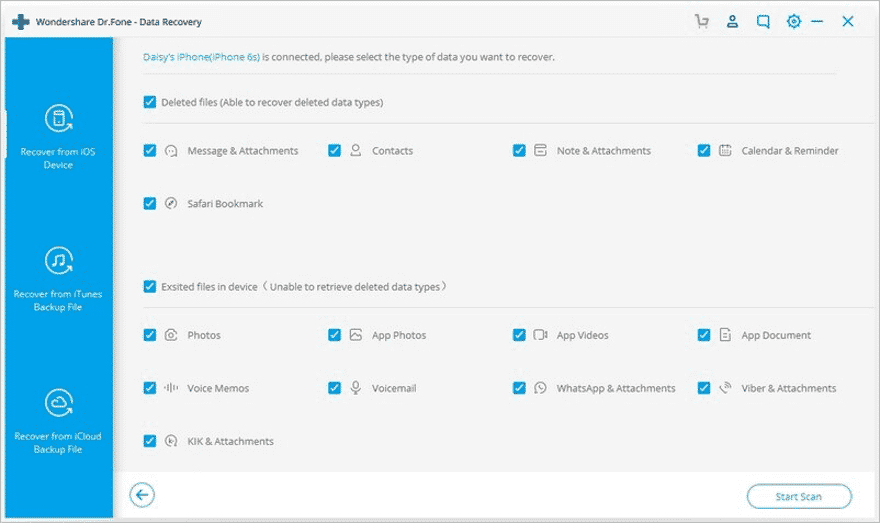
Task: Select Recover from iOS Device tab
Action: 58,135
